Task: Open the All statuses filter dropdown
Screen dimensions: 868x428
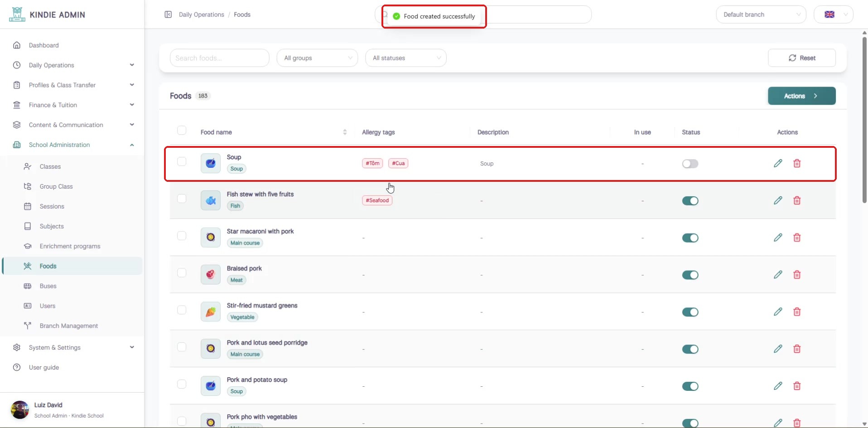Action: [406, 58]
